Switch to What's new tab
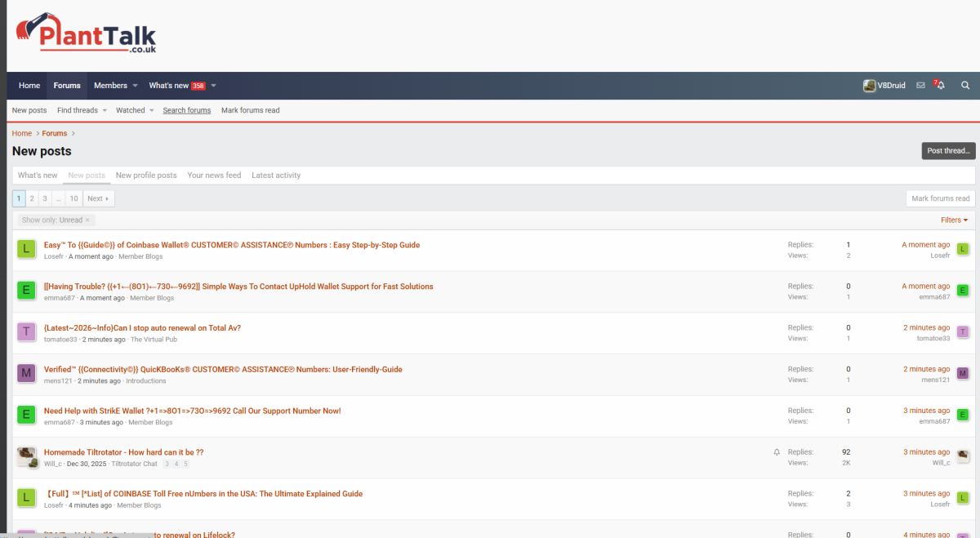 (38, 176)
